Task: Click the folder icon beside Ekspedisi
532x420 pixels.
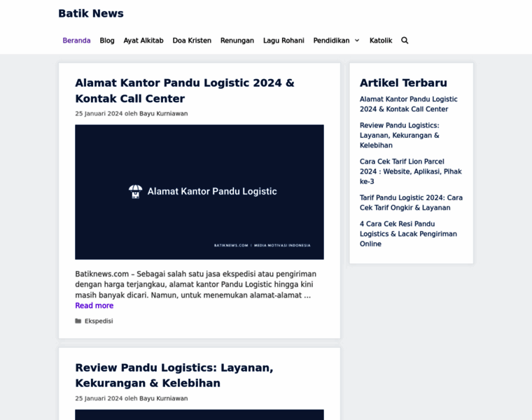Action: coord(78,321)
